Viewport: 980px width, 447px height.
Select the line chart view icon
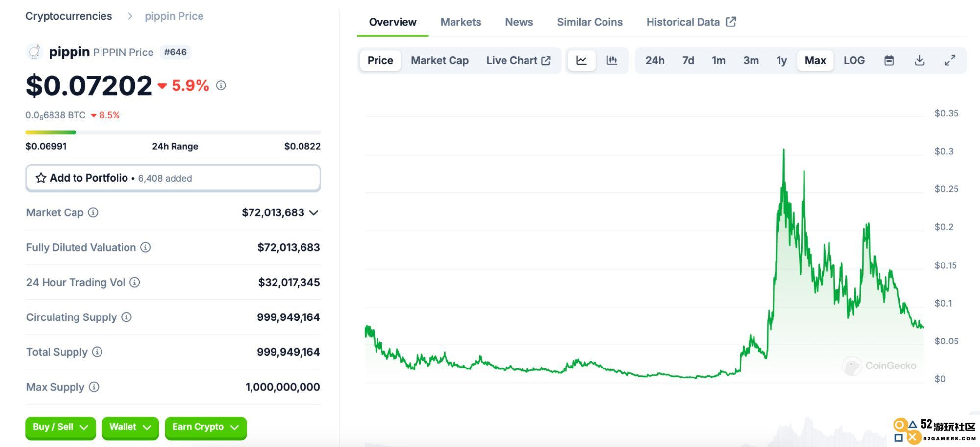click(581, 60)
